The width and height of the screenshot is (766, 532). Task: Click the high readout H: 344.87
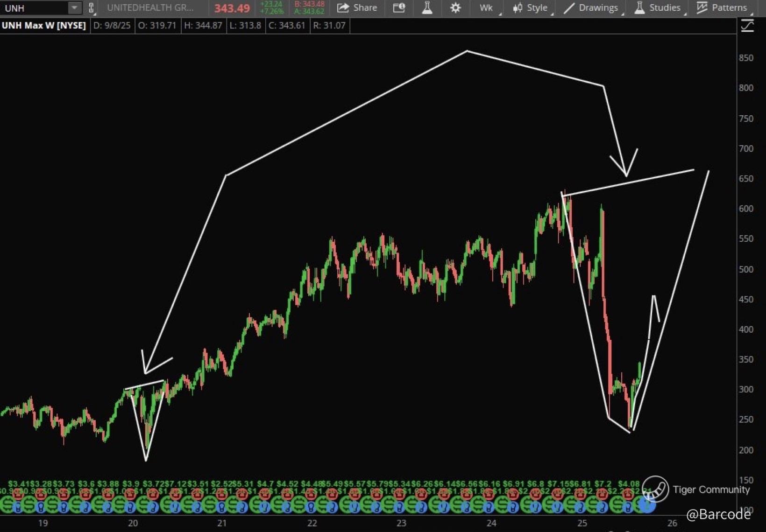(203, 26)
